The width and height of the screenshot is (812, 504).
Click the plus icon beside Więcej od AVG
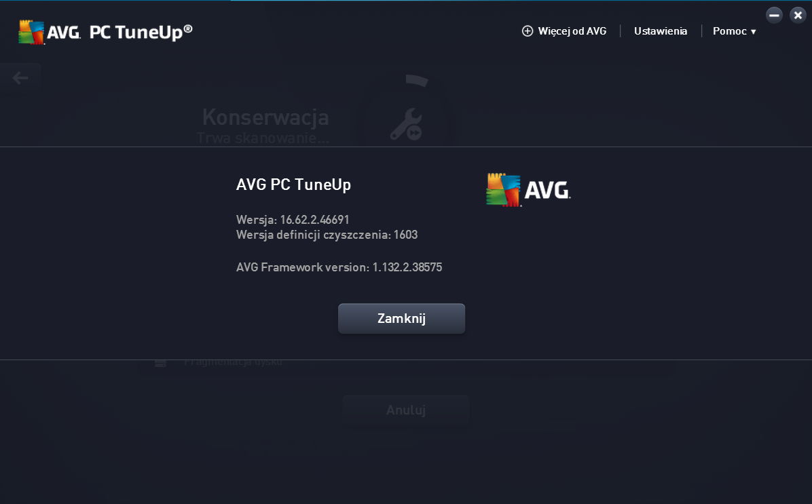pyautogui.click(x=527, y=31)
